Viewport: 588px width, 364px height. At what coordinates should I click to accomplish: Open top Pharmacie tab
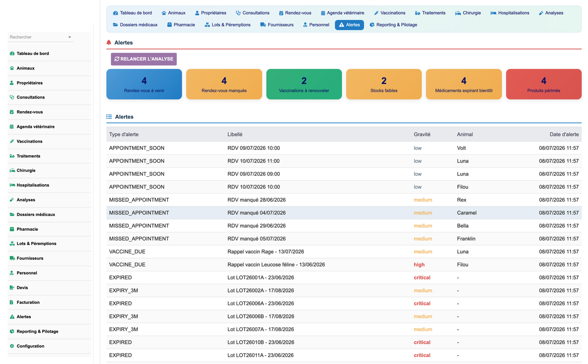[181, 24]
